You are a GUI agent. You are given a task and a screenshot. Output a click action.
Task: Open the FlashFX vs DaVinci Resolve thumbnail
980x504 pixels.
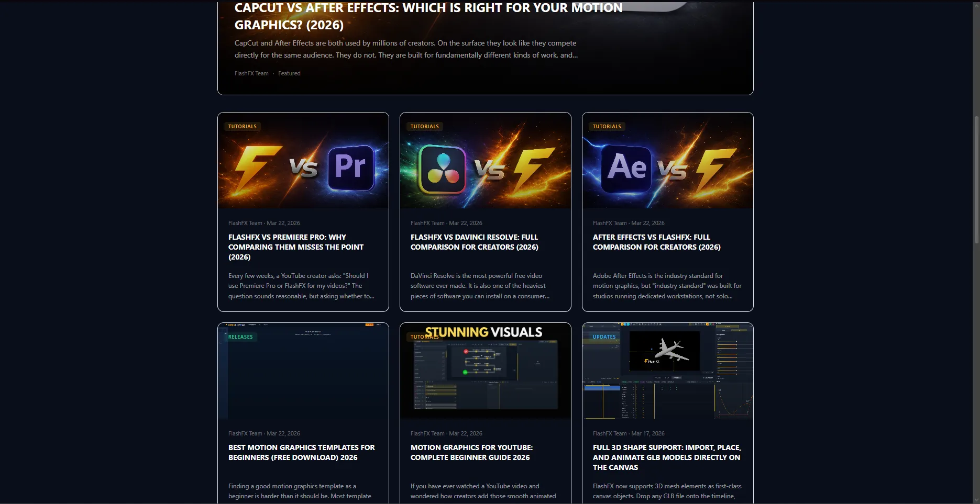(486, 161)
